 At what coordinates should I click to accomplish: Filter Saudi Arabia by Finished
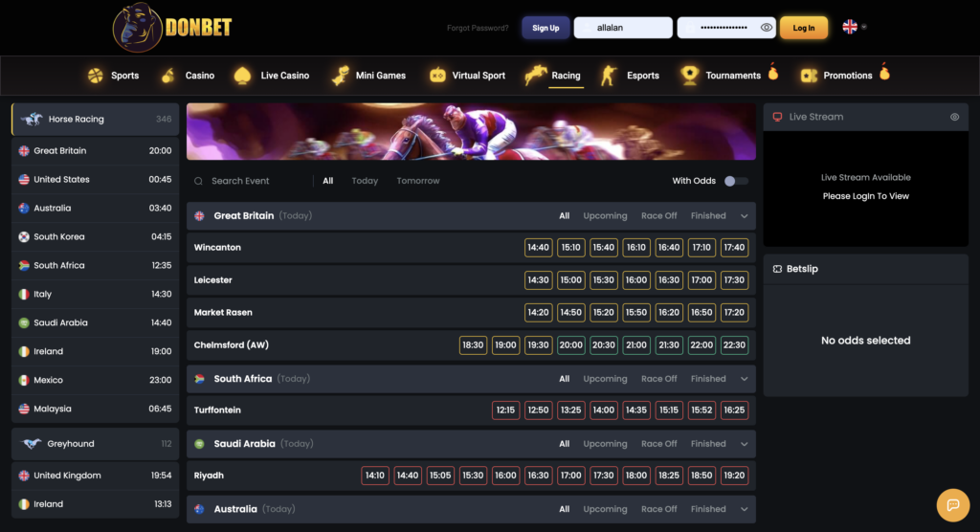pyautogui.click(x=708, y=444)
